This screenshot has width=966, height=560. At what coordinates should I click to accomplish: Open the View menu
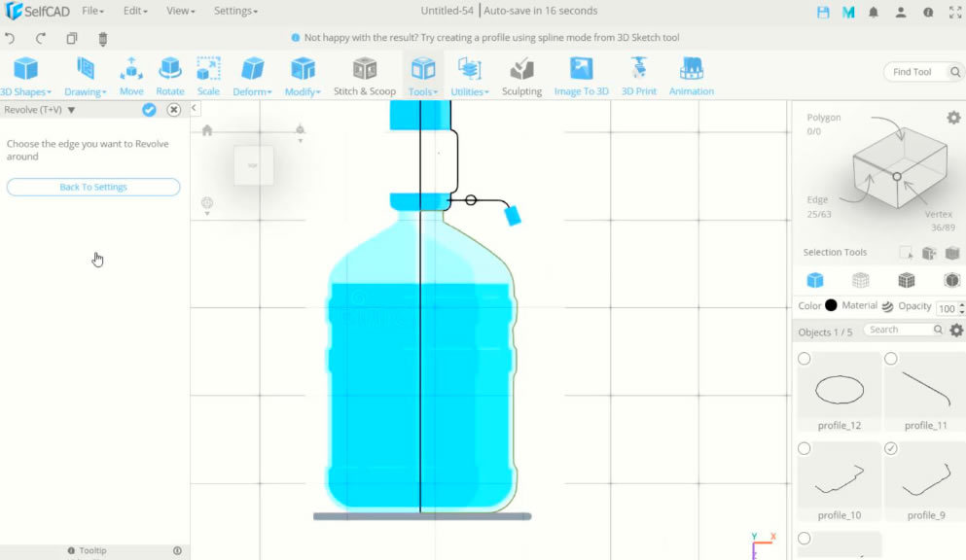[x=181, y=11]
